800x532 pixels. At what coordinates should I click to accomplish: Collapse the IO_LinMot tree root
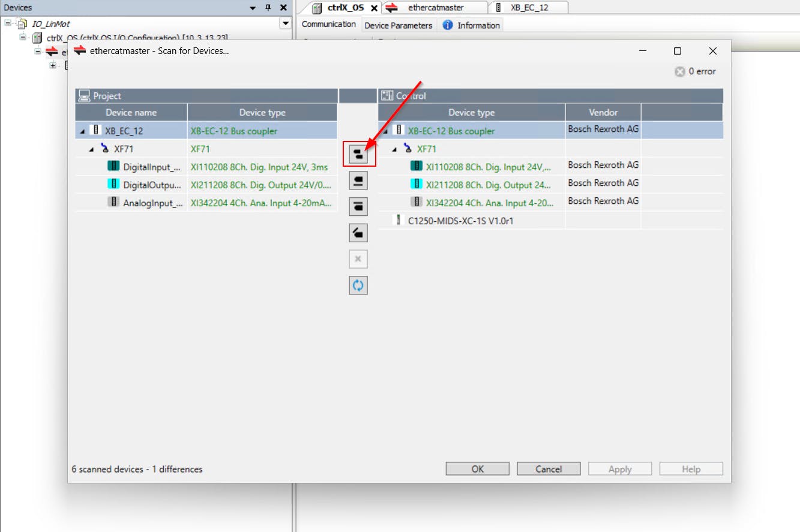click(8, 24)
